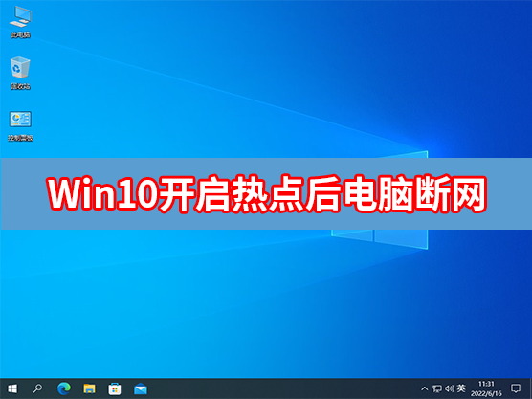Open Mail app from taskbar

[141, 388]
